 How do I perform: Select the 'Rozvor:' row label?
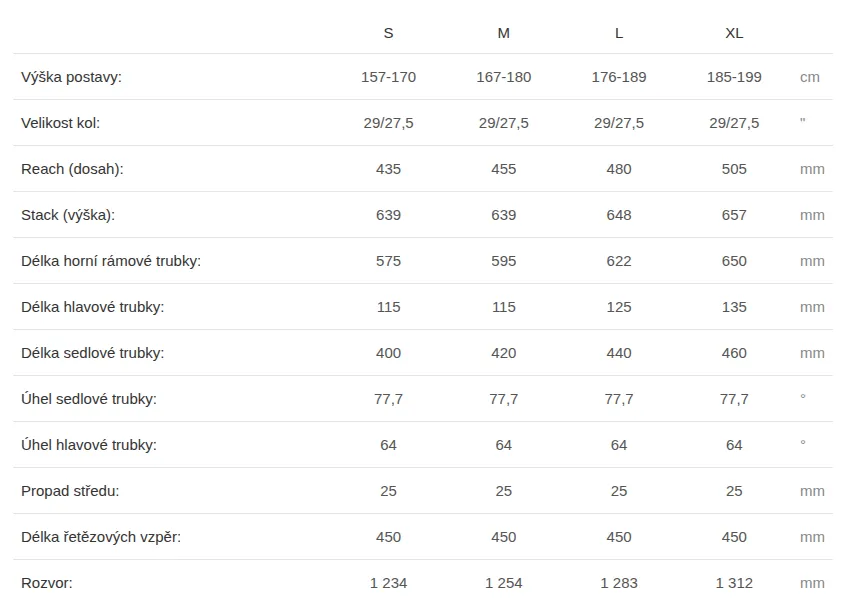pos(47,583)
